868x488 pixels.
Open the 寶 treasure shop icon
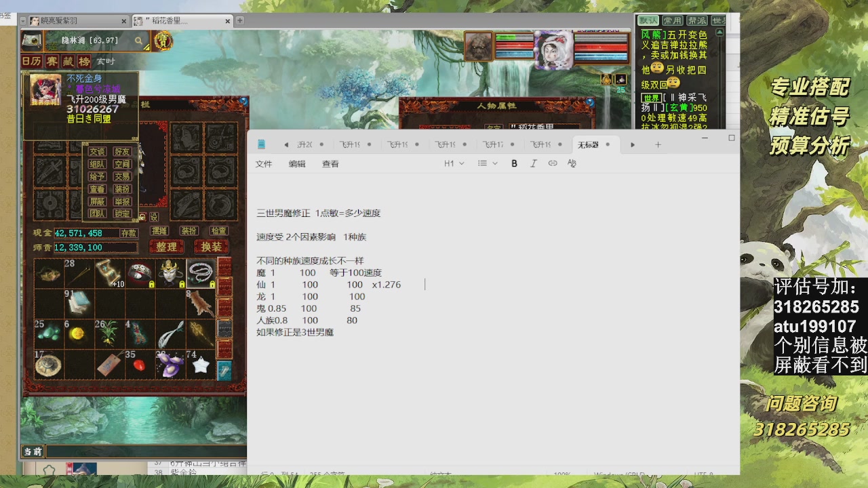click(163, 41)
